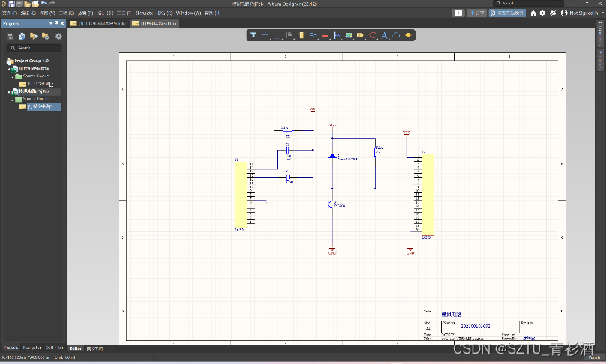Select the tab right of Editor
Image resolution: width=606 pixels, height=364 pixels.
click(94, 348)
